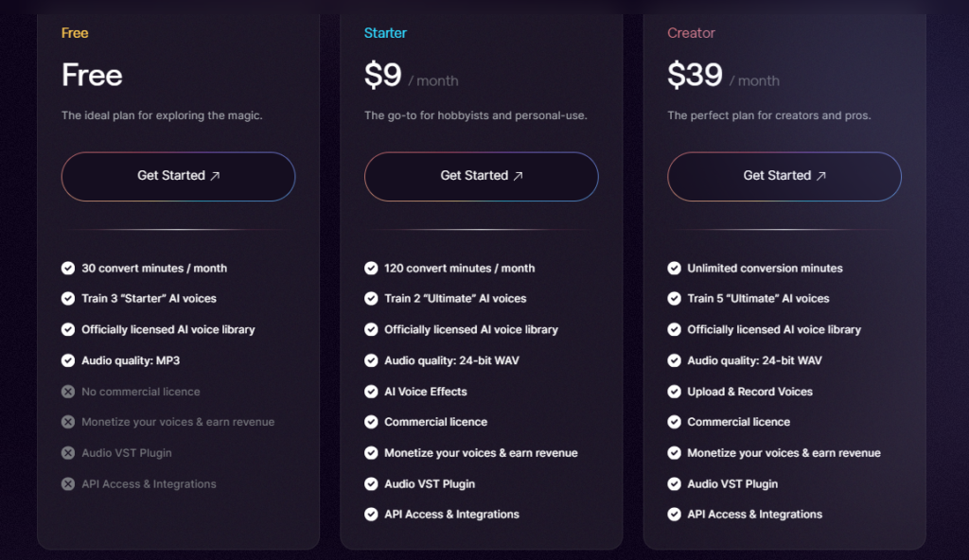Click Audio quality: MP3 feature text
Viewport: 969px width, 560px height.
tap(131, 360)
